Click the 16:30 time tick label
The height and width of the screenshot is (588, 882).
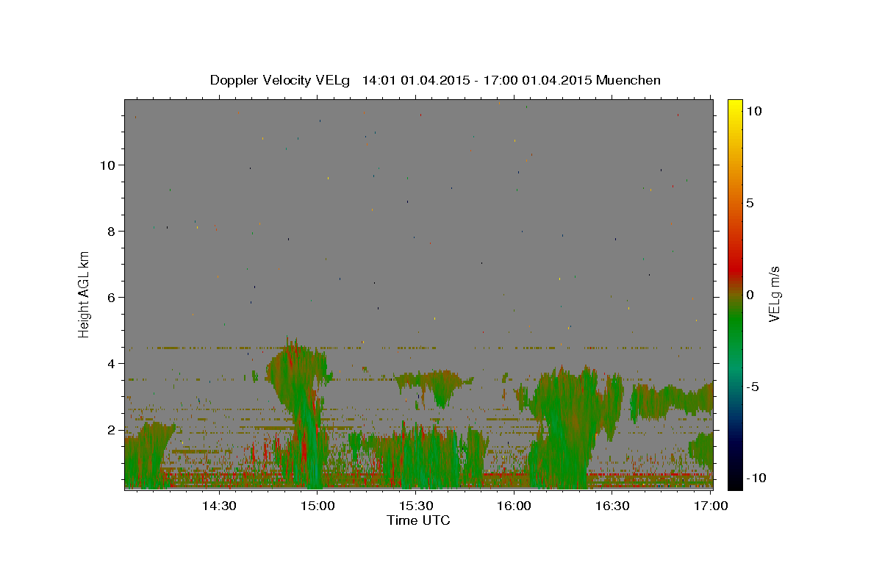point(612,506)
